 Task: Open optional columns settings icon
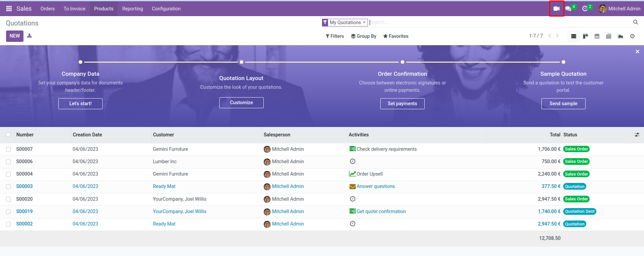(637, 135)
